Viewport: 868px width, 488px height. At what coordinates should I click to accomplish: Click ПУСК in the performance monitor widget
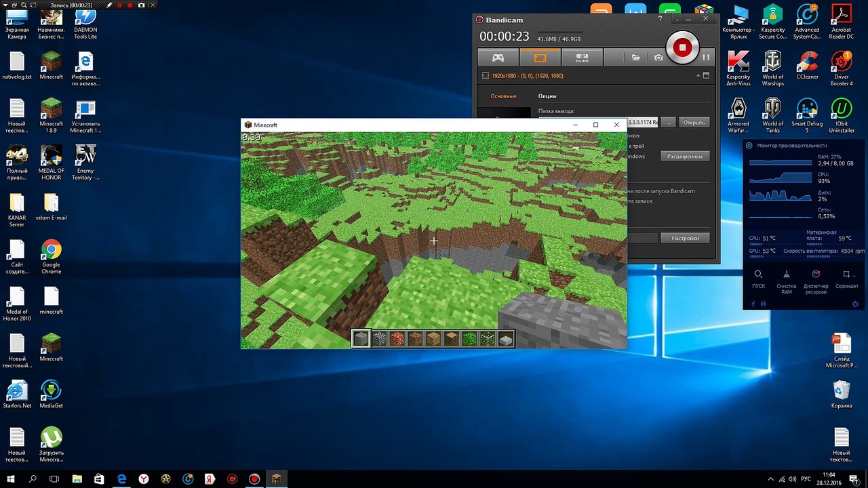coord(758,280)
